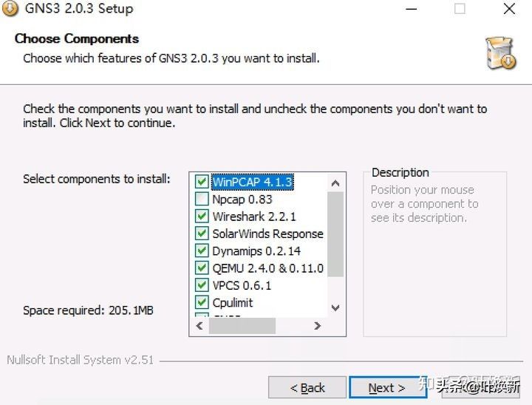
Task: Select the WinPCAP 4.1.3 list entry
Action: [x=252, y=182]
